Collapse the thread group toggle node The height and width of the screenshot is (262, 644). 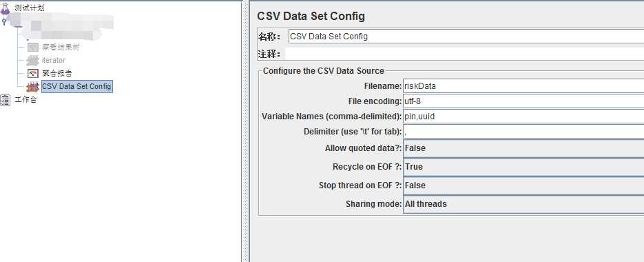click(4, 21)
